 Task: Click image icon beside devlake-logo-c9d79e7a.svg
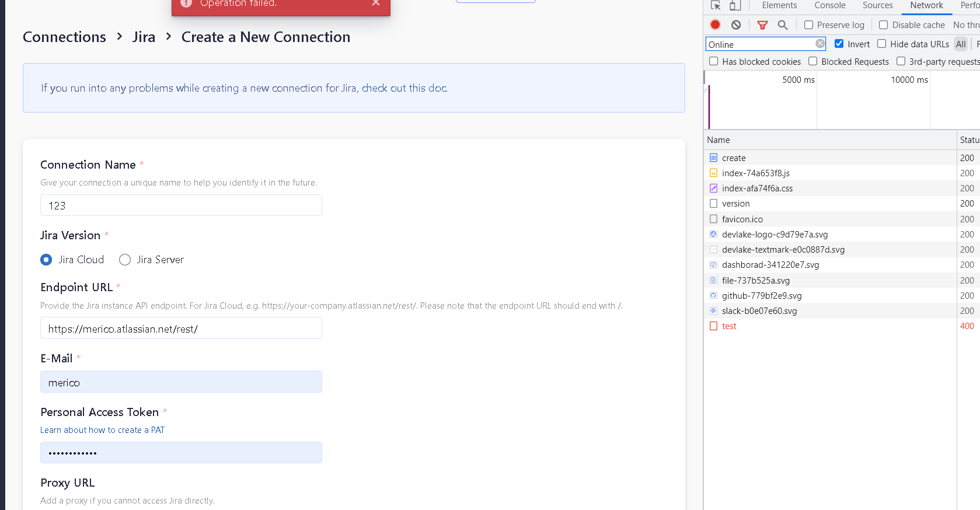(713, 234)
